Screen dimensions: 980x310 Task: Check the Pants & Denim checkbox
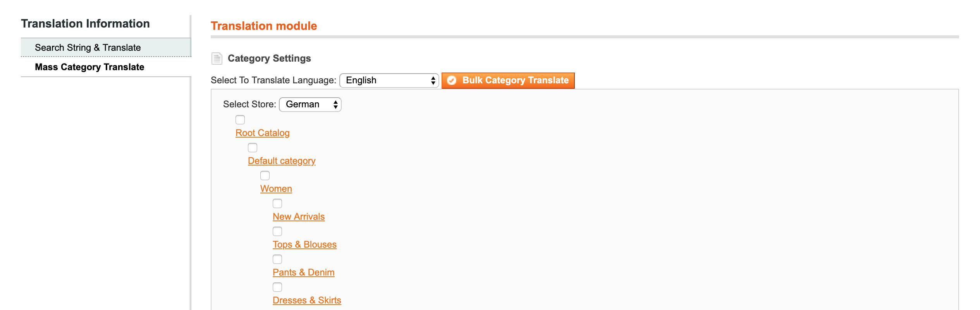tap(277, 259)
